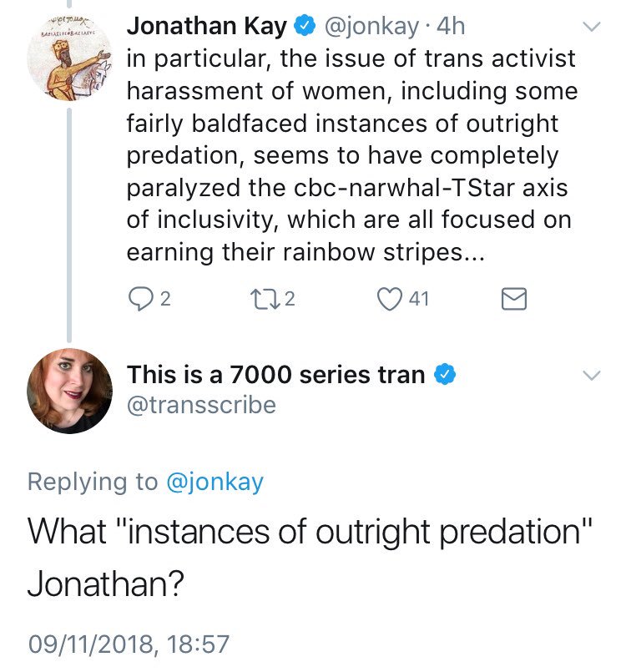Open options chevron on @transscribe's tweet
The image size is (626, 672).
[591, 376]
